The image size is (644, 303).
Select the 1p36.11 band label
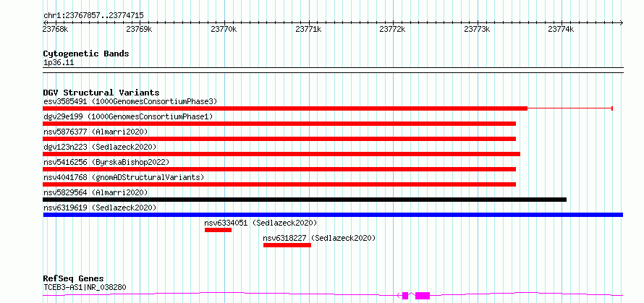pos(59,63)
